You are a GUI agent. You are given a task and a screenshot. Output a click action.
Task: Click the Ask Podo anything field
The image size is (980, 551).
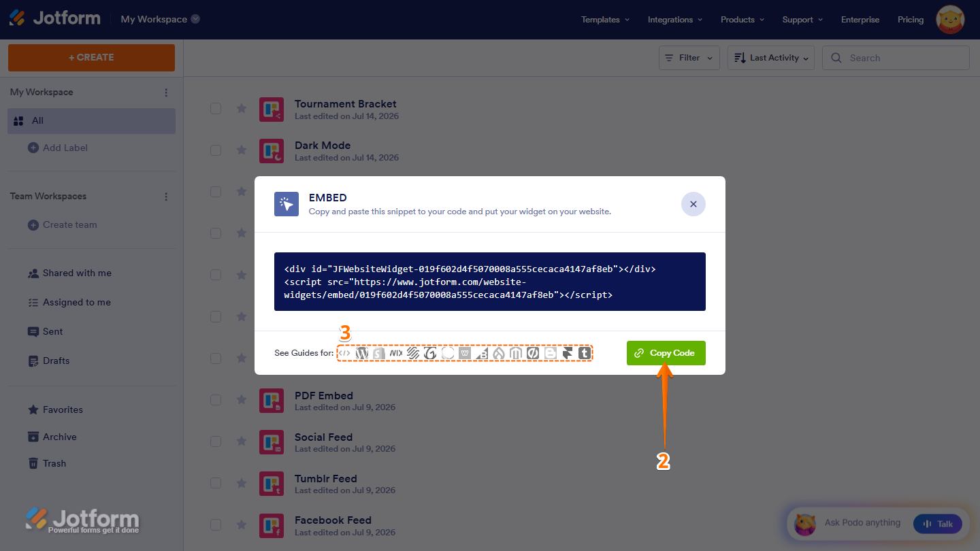point(862,523)
